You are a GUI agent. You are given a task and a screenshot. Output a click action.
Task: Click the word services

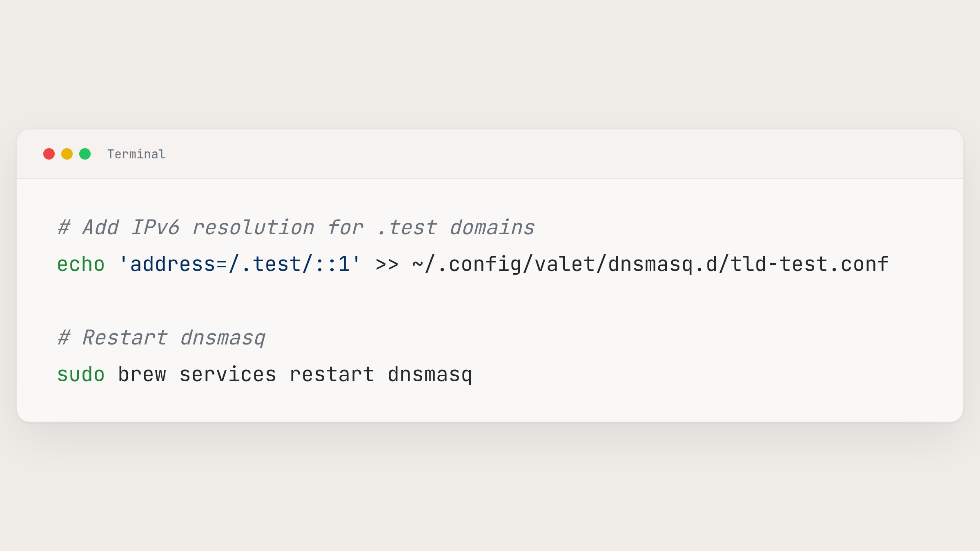point(228,374)
